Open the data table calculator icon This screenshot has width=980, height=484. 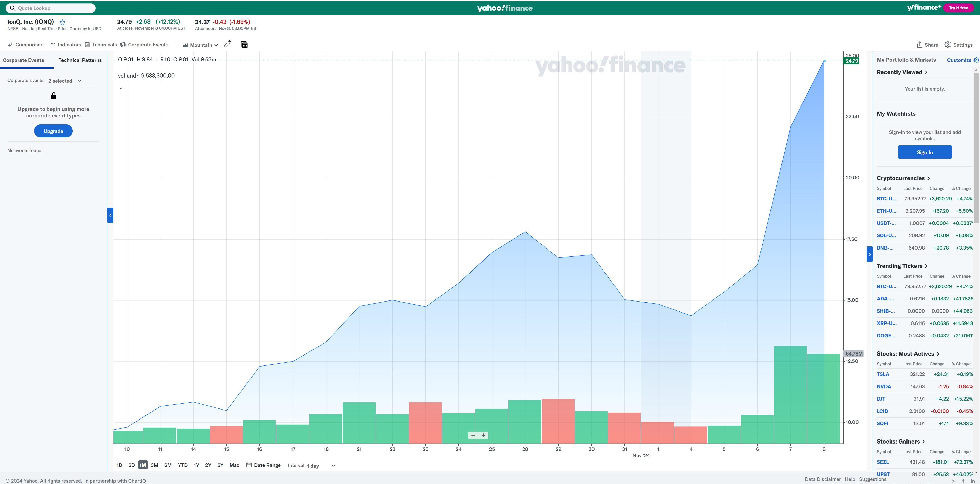[x=244, y=45]
